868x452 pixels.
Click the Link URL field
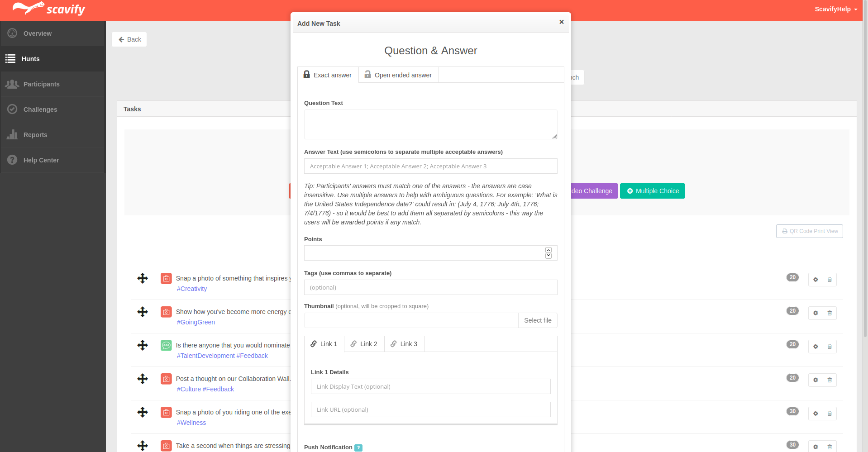click(431, 409)
